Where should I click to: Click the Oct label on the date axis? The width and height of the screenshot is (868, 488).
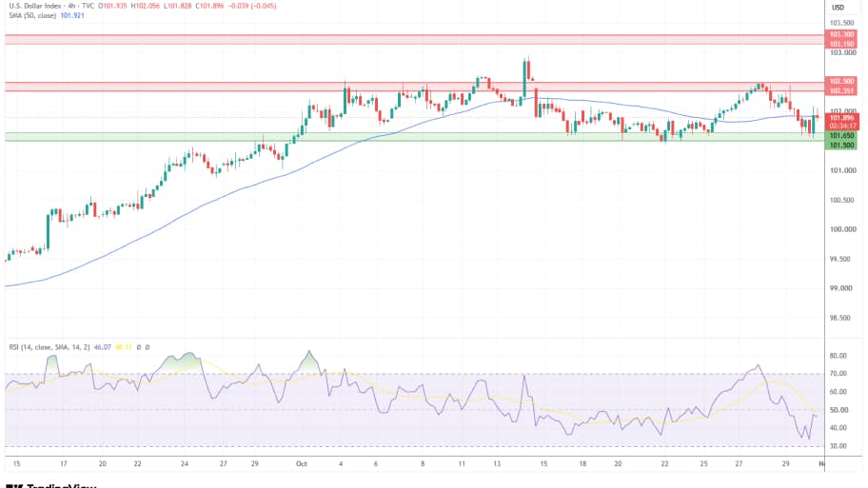click(301, 463)
